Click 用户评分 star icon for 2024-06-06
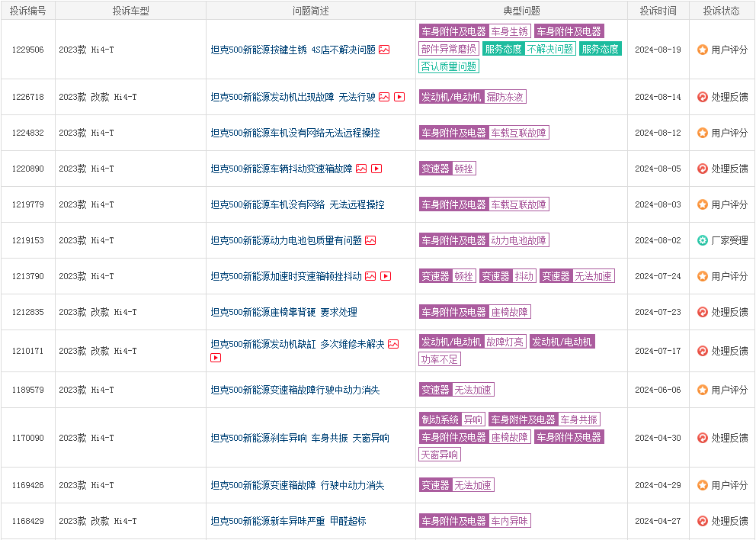 coord(703,390)
